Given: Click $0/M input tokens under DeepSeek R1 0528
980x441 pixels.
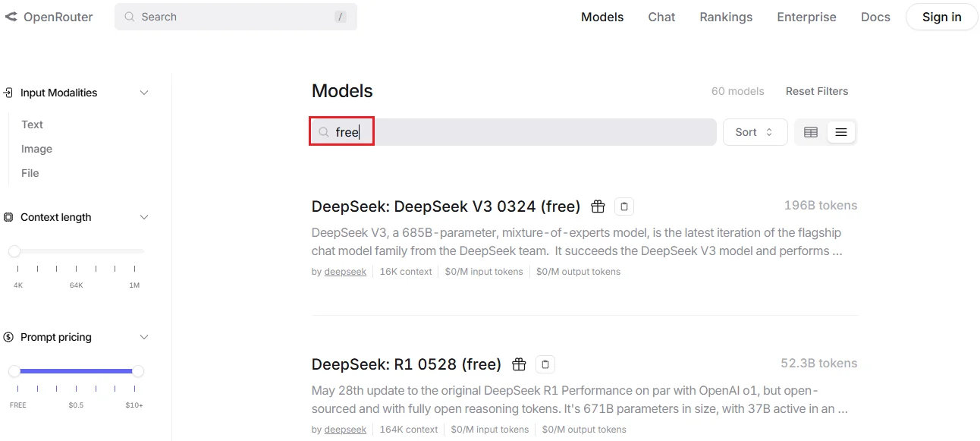Looking at the screenshot, I should click(490, 430).
